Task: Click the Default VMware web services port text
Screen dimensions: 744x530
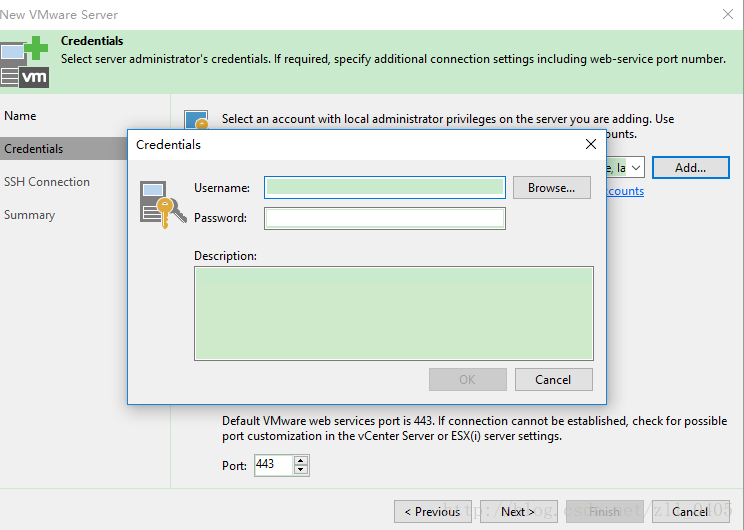Action: pyautogui.click(x=474, y=428)
